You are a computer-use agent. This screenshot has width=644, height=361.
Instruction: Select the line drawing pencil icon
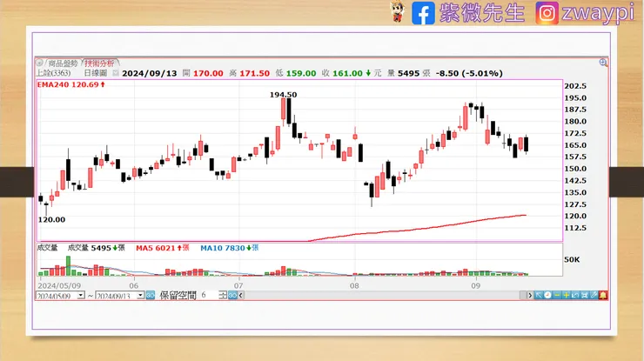tap(594, 295)
